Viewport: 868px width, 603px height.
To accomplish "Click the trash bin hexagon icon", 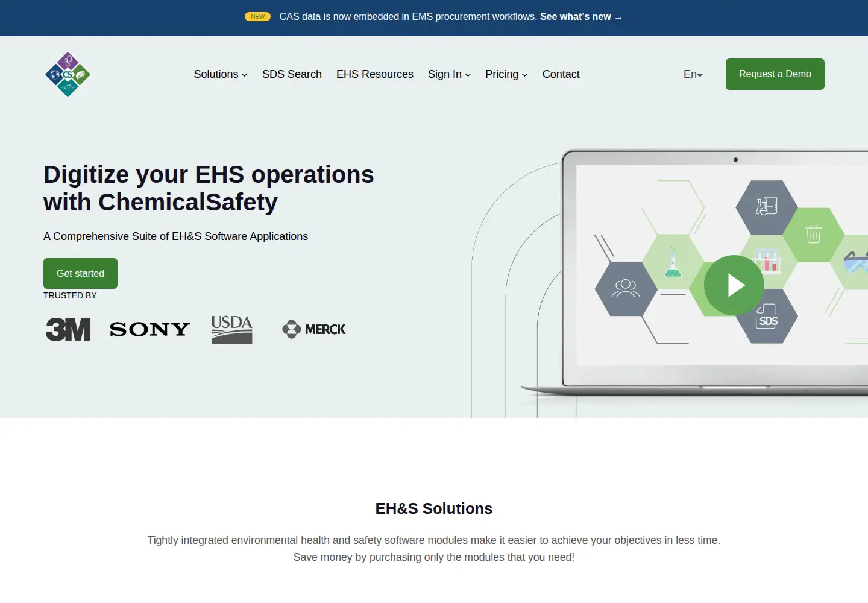I will 814,235.
